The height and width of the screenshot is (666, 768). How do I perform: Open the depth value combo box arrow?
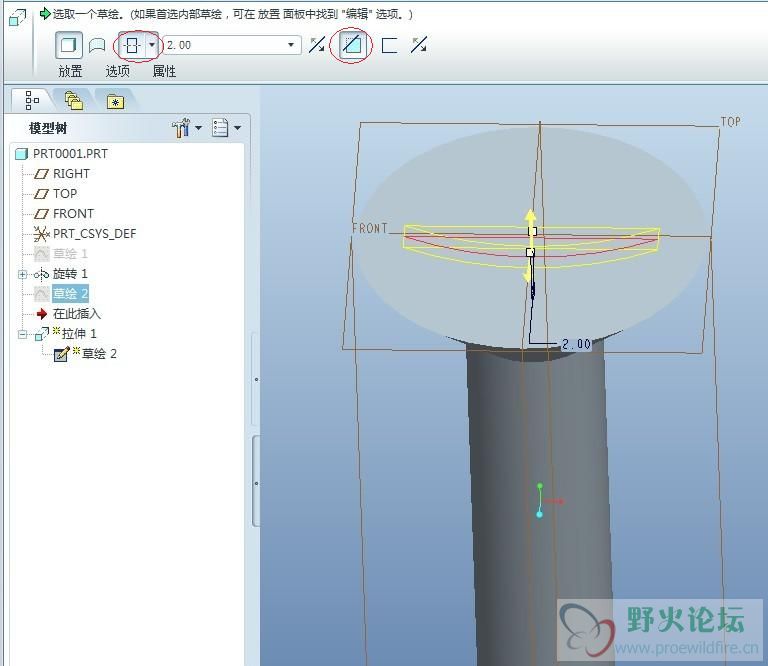point(291,45)
